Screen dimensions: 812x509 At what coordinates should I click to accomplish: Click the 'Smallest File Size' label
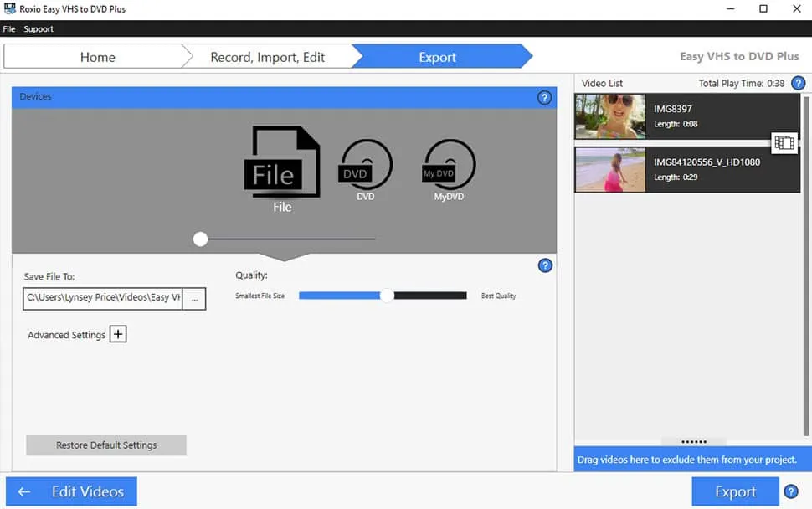click(x=260, y=296)
